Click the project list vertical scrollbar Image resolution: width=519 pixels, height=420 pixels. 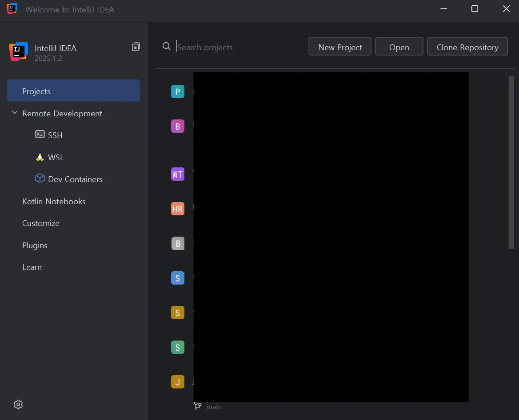(511, 162)
